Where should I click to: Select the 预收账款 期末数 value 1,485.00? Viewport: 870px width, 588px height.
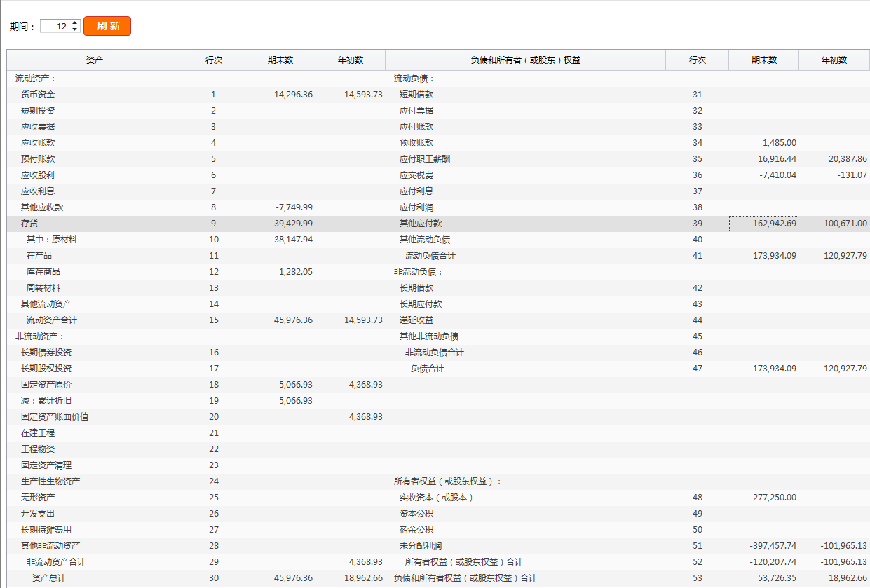point(779,143)
